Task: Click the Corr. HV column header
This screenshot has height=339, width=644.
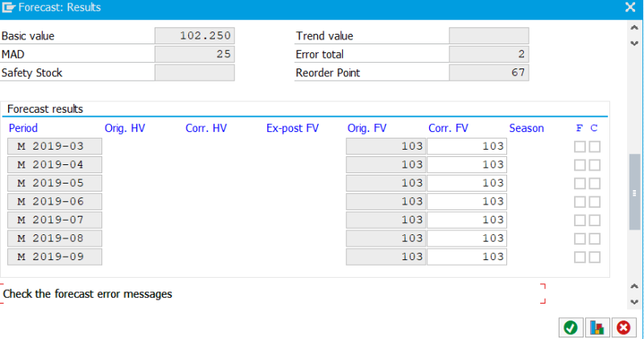Action: (x=206, y=128)
